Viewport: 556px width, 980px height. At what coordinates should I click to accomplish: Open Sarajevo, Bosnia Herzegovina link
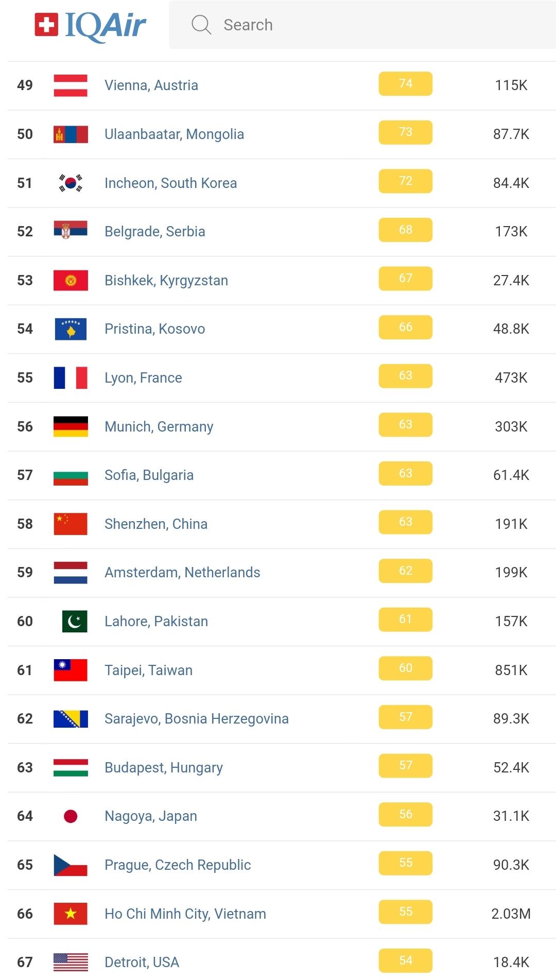pyautogui.click(x=196, y=719)
